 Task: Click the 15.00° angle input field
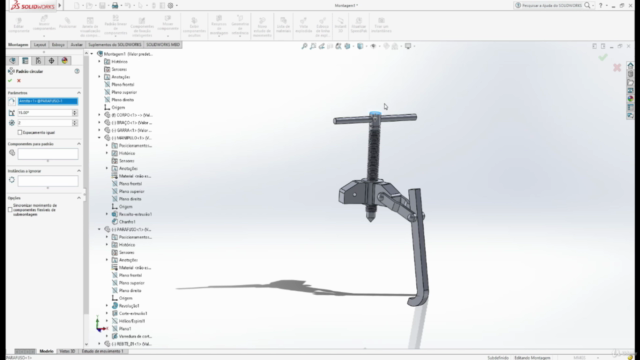pos(44,113)
